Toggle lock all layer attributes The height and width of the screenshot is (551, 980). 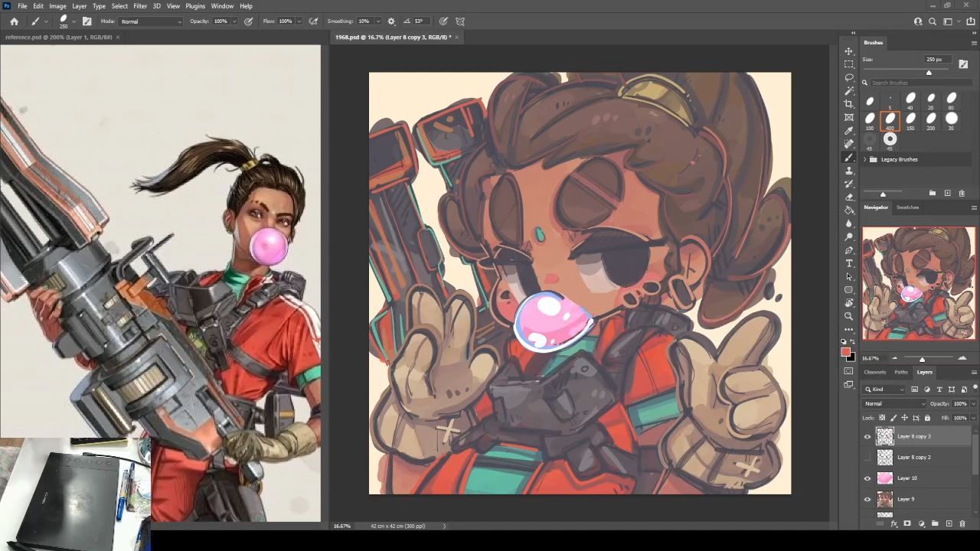click(927, 418)
